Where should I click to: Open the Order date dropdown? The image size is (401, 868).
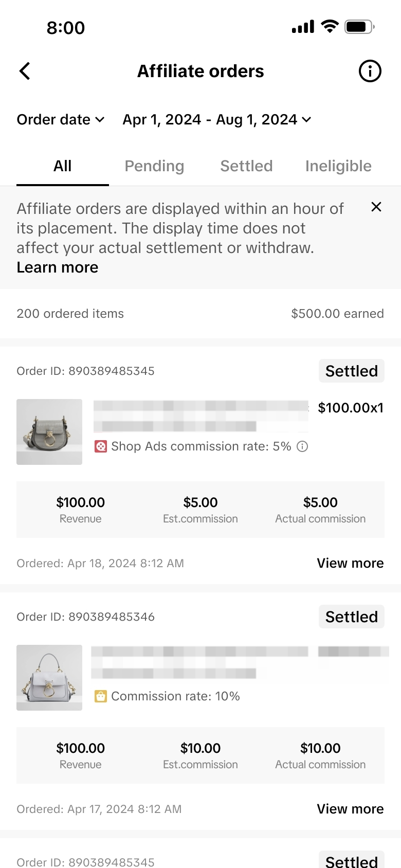click(61, 120)
